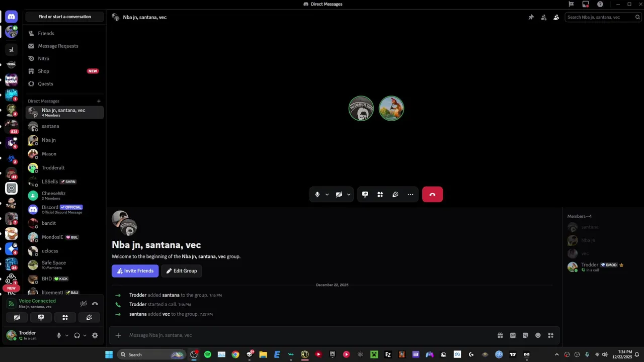Share your screen from call control bar
This screenshot has height=362, width=644.
(x=365, y=195)
